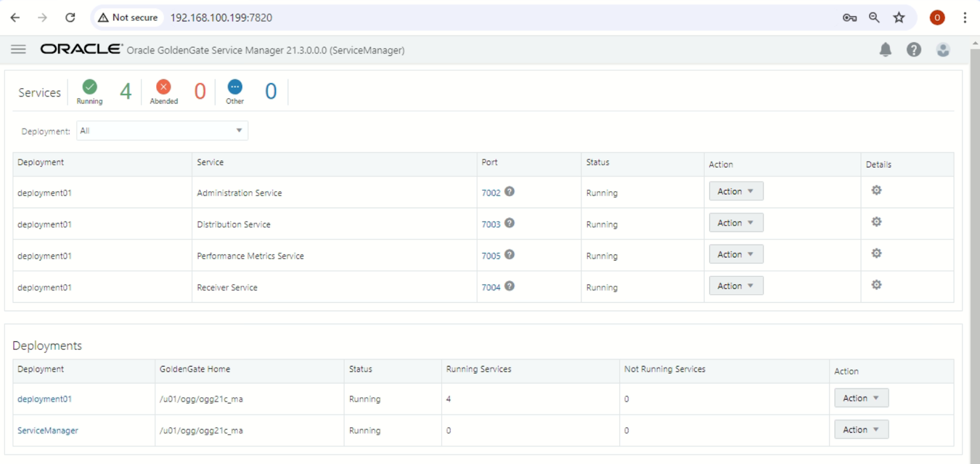The width and height of the screenshot is (980, 464).
Task: Open the Chrome three-dot menu
Action: pyautogui.click(x=965, y=18)
